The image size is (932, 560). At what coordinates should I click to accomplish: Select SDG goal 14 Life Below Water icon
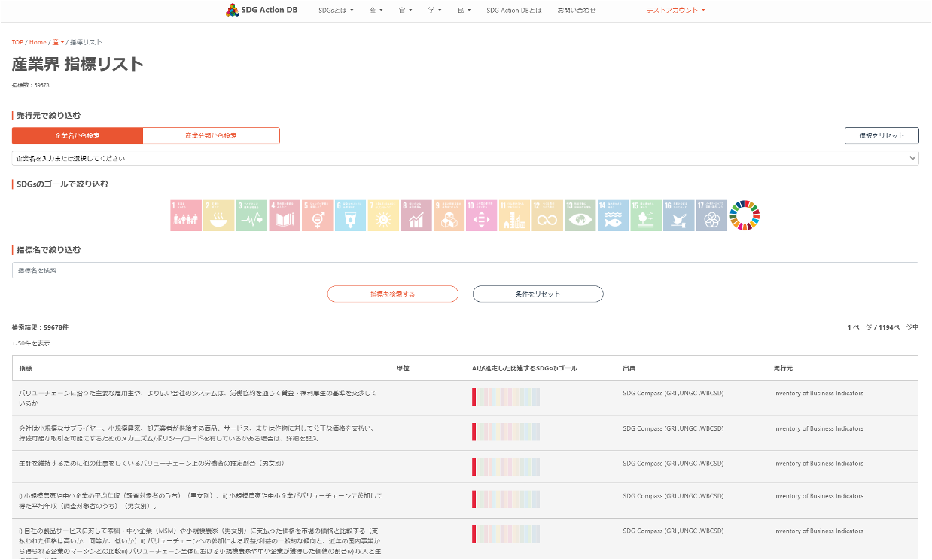[x=613, y=215]
